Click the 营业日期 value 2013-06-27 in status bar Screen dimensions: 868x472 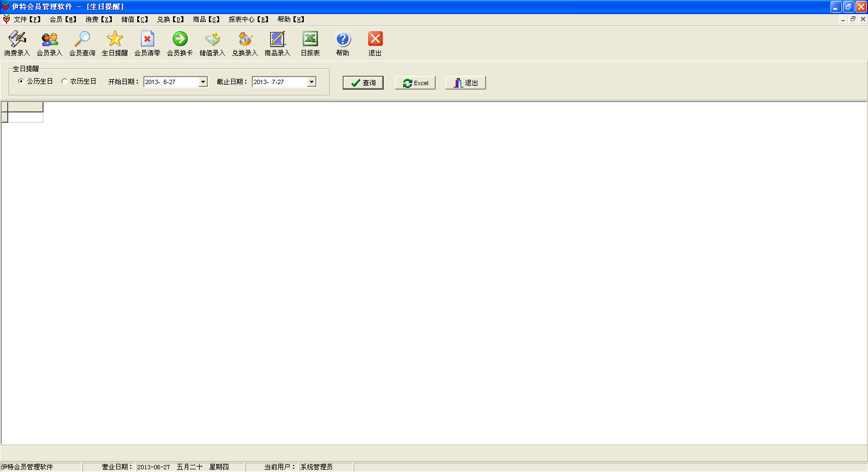[x=154, y=467]
